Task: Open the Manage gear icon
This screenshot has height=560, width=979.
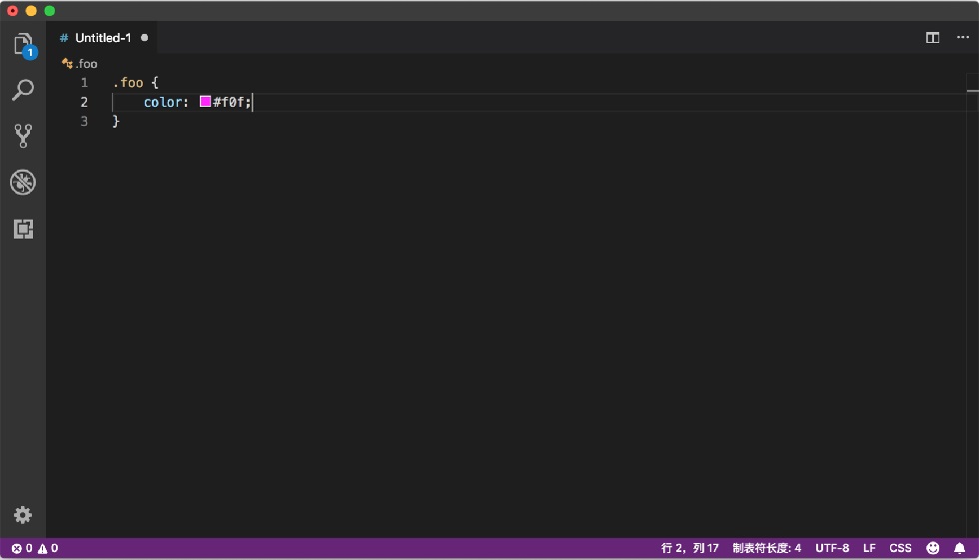Action: pyautogui.click(x=23, y=515)
